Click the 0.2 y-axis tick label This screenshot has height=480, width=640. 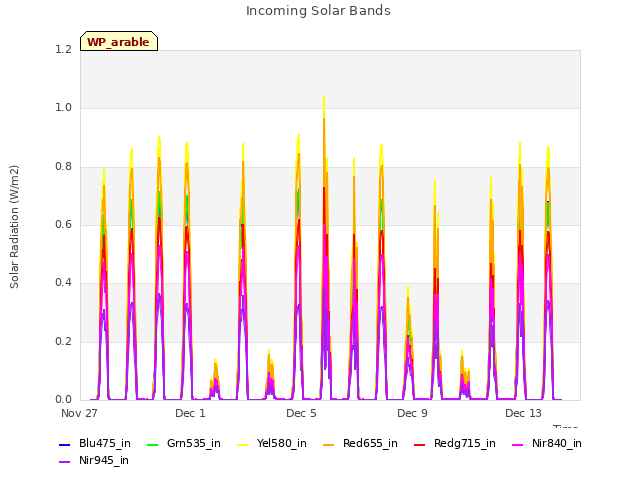[63, 342]
